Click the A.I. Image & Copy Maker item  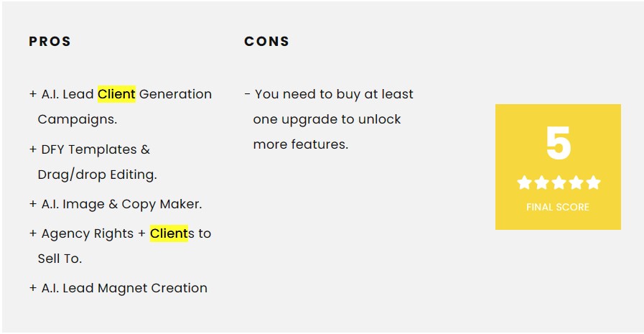(x=116, y=204)
